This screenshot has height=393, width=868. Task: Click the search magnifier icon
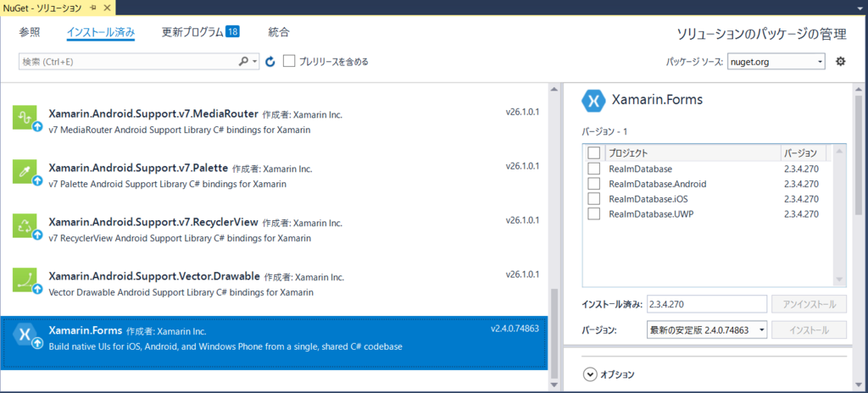[243, 62]
